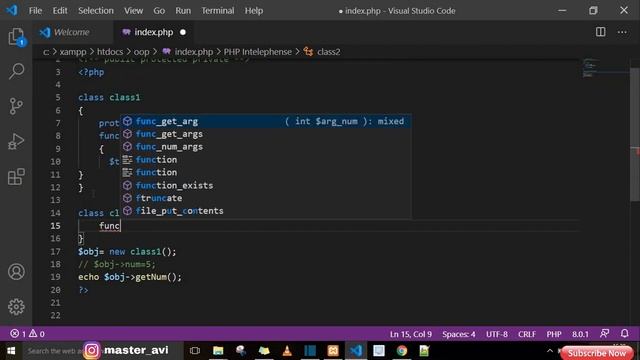Open the Edit menu
Screen dimensions: 640x360
click(60, 11)
